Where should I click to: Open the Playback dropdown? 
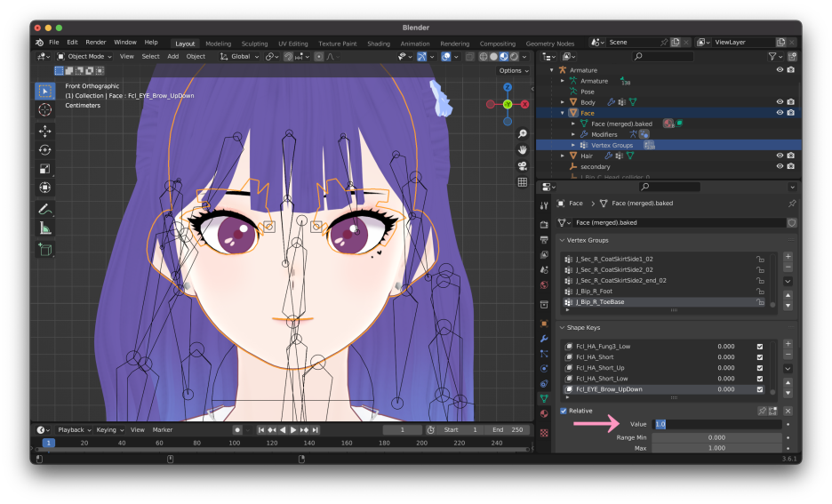tap(75, 429)
